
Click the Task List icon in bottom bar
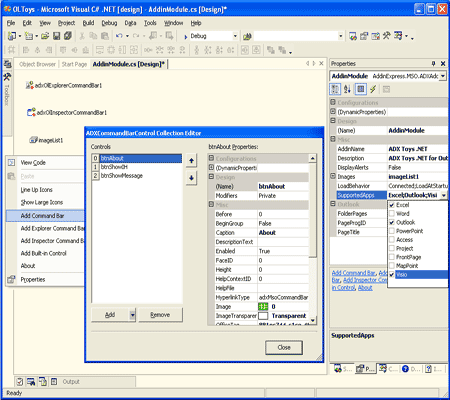pyautogui.click(x=20, y=381)
